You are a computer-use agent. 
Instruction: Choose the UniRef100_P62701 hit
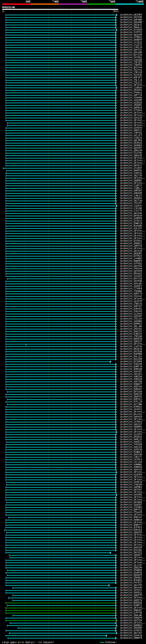point(131,70)
